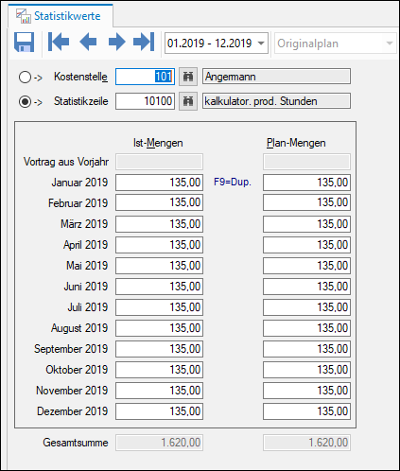The height and width of the screenshot is (471, 400).
Task: Open Kostenstelle search binoculars
Action: [x=188, y=77]
